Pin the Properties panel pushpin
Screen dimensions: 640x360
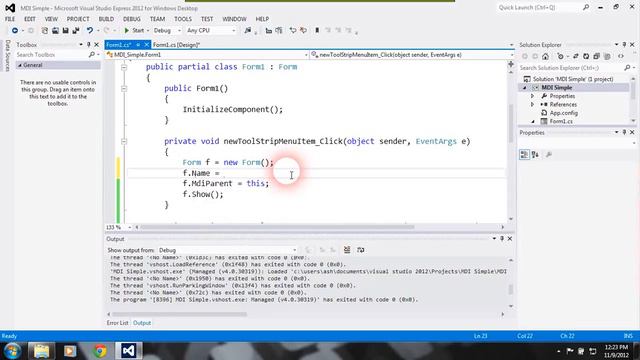(x=624, y=133)
